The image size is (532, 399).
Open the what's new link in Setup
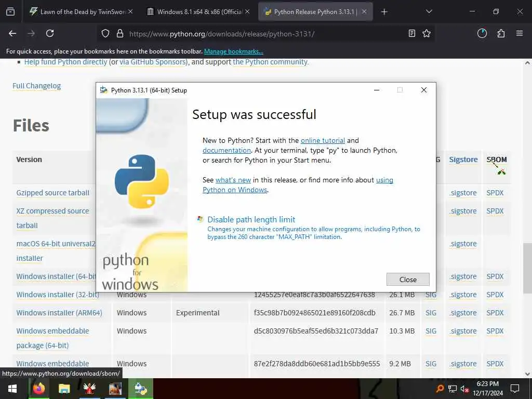(233, 180)
